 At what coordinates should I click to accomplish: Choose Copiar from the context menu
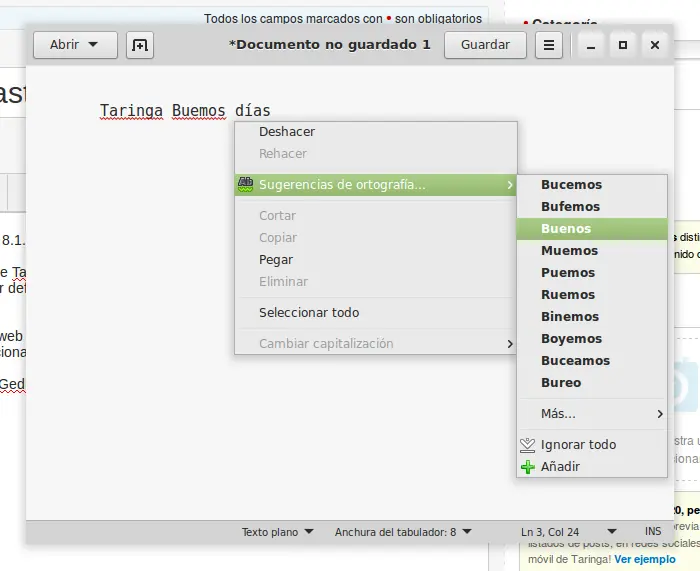click(375, 238)
